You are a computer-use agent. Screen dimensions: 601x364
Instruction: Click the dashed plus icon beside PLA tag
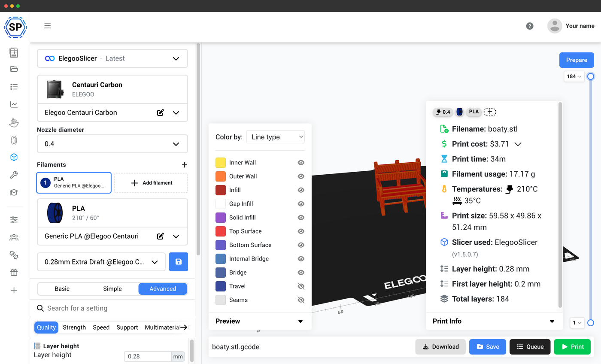pyautogui.click(x=490, y=112)
